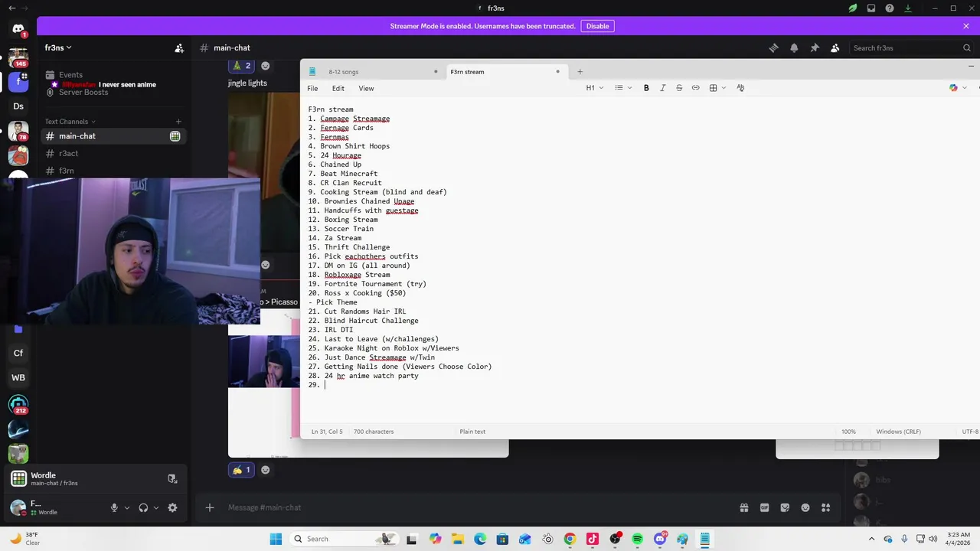Toggle the banana reaction with count 1
This screenshot has width=980, height=551.
pos(241,470)
